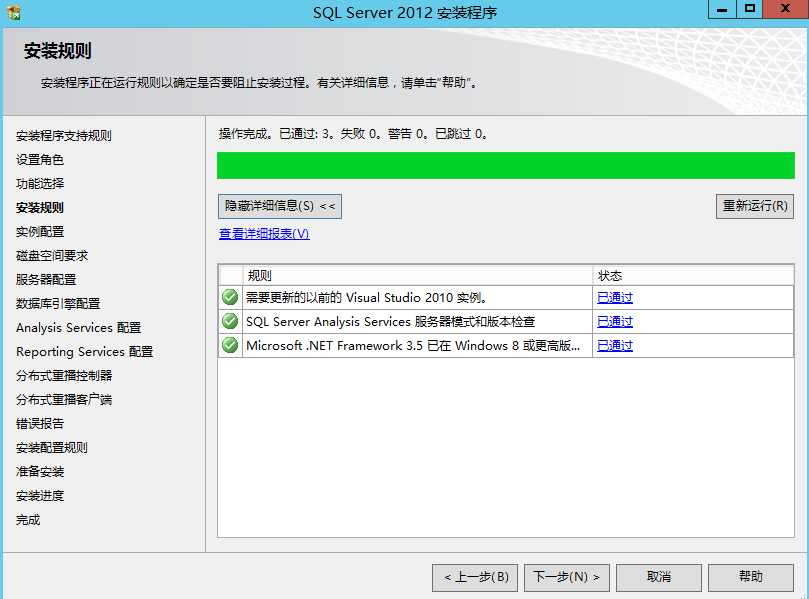Select the 准备安装 step in sidebar
Screen dimensions: 809x599
tap(40, 472)
